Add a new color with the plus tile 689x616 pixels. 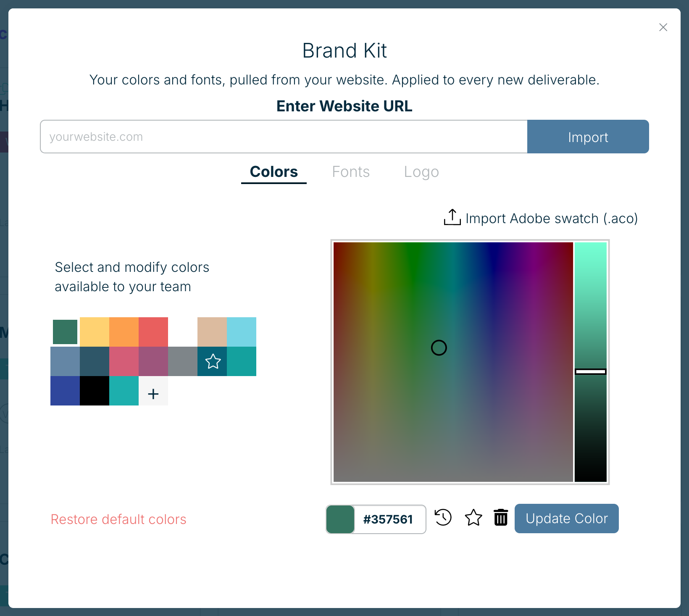point(153,391)
